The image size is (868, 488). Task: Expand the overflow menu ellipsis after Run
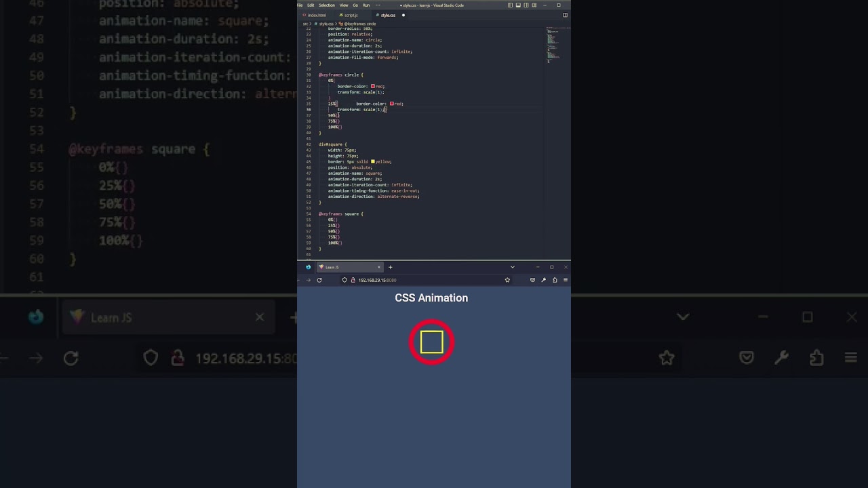coord(378,5)
